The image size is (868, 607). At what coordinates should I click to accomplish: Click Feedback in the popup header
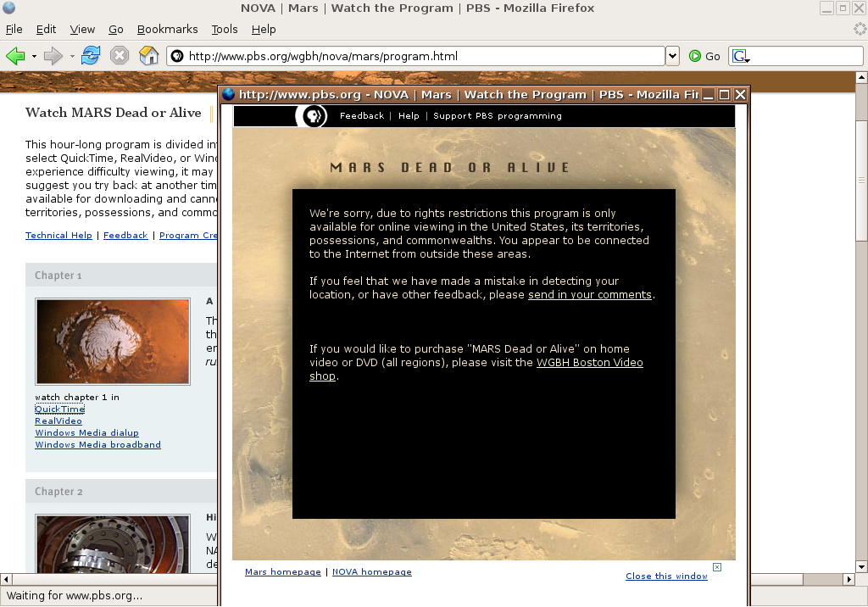click(361, 116)
